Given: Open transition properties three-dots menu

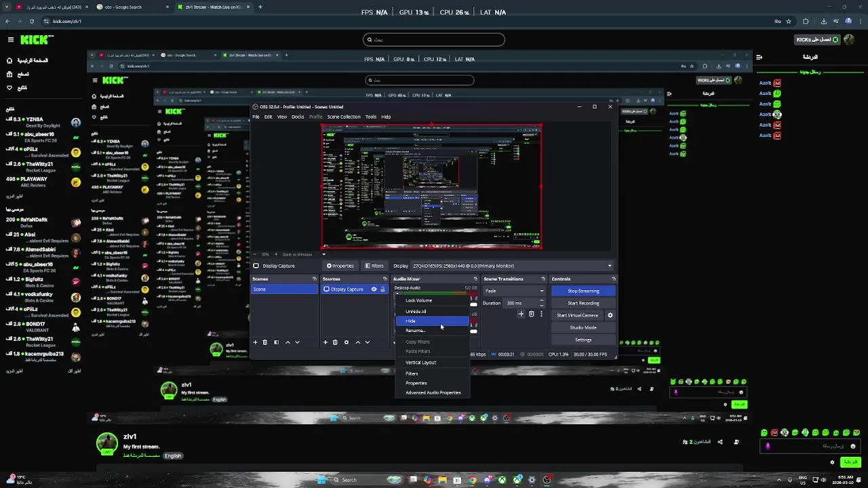Looking at the screenshot, I should (x=541, y=314).
